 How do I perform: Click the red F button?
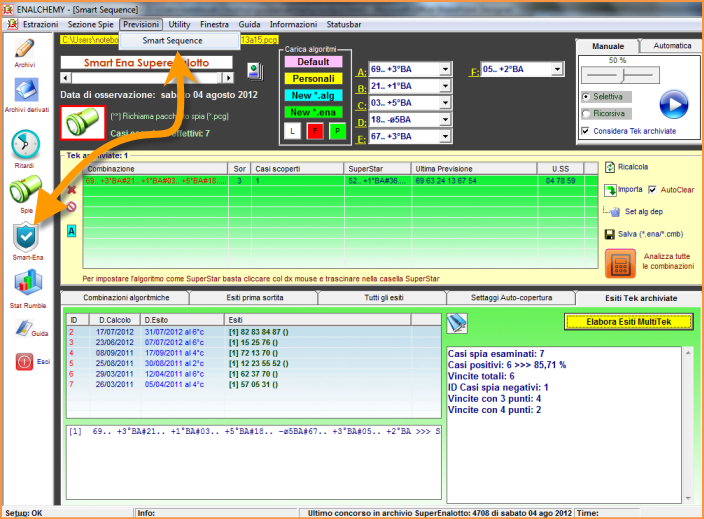315,132
